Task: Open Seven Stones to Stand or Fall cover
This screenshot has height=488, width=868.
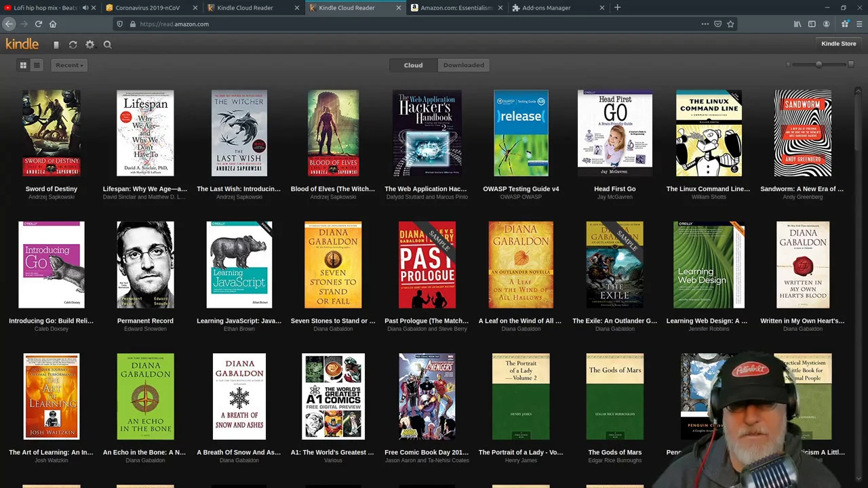Action: point(333,264)
